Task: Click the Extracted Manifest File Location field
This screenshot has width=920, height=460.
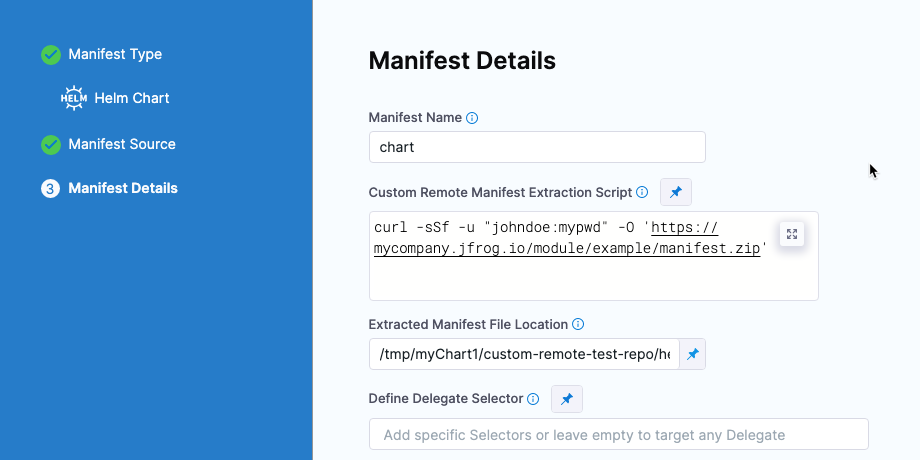Action: (524, 354)
